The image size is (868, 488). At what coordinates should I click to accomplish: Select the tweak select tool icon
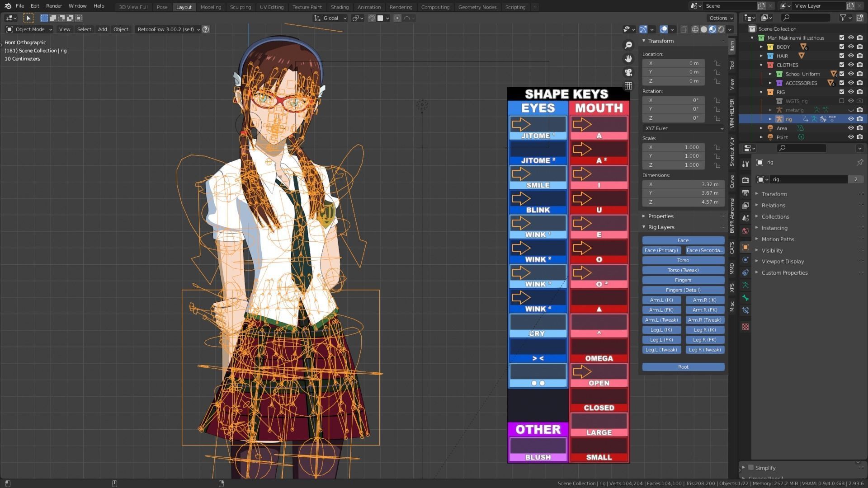click(x=28, y=18)
